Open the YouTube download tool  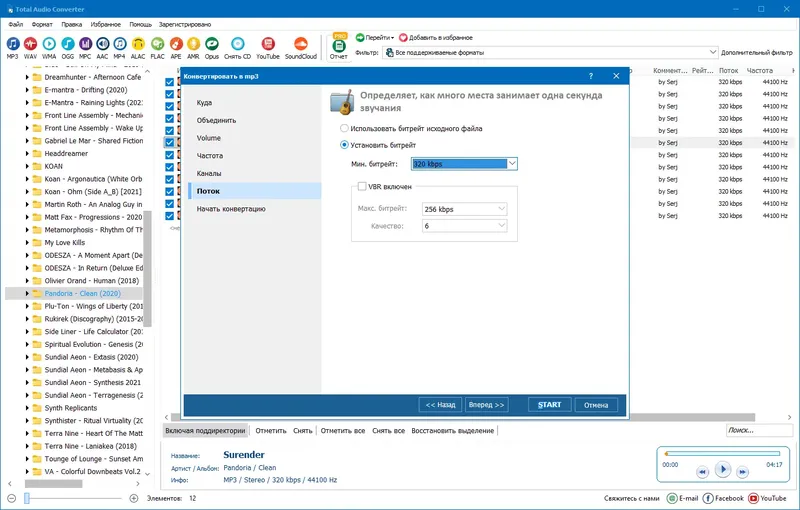coord(268,44)
